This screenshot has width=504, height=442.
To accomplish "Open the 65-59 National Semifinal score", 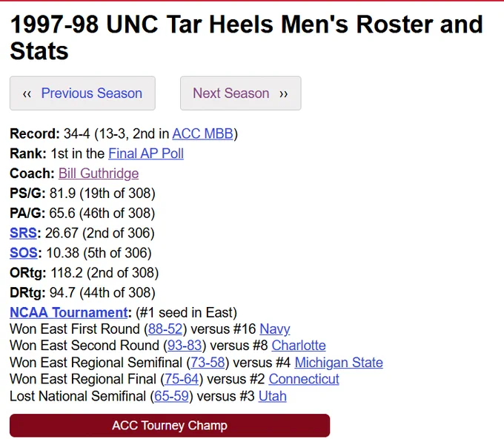I will tap(171, 396).
